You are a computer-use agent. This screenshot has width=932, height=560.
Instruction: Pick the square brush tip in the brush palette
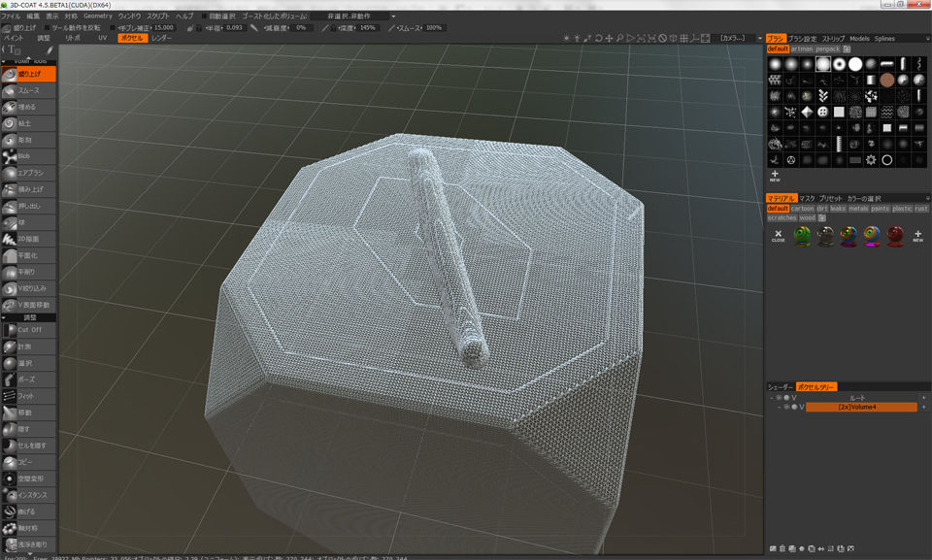(841, 113)
